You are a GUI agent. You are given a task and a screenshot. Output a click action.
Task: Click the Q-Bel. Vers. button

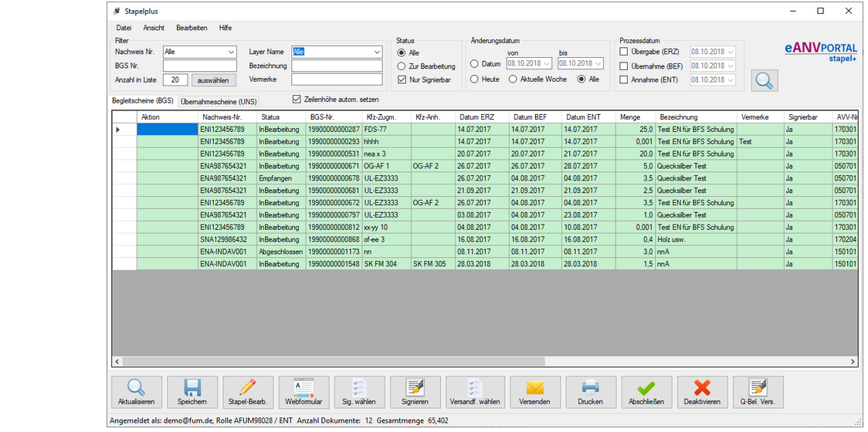758,392
